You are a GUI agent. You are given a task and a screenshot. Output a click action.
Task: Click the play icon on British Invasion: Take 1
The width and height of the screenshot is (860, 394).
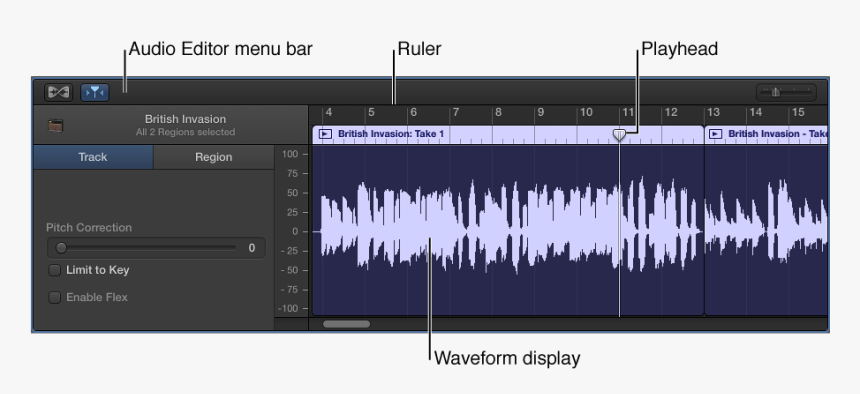(325, 134)
